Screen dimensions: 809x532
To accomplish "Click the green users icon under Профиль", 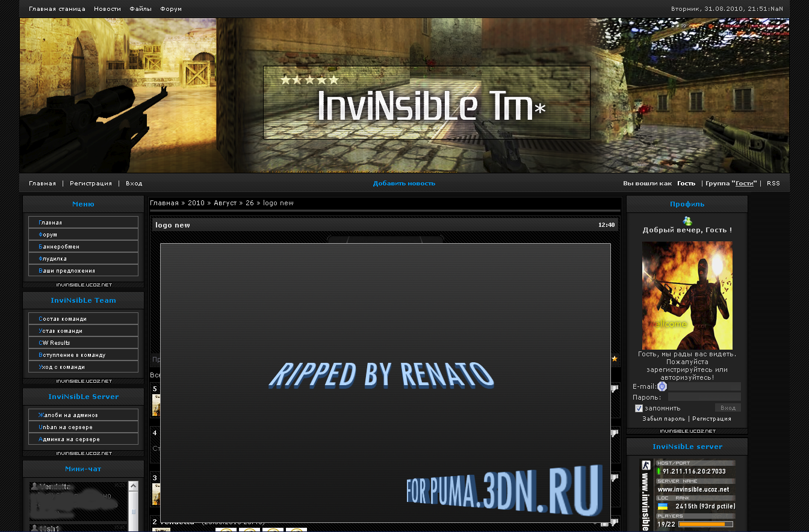I will (687, 221).
